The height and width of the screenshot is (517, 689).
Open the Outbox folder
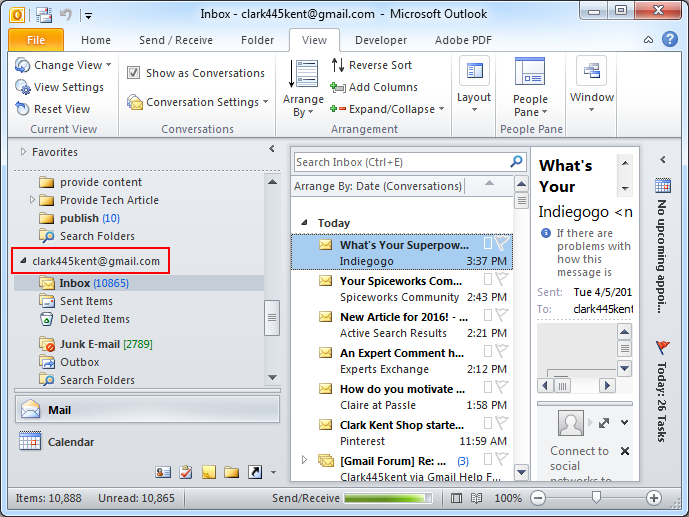point(80,362)
